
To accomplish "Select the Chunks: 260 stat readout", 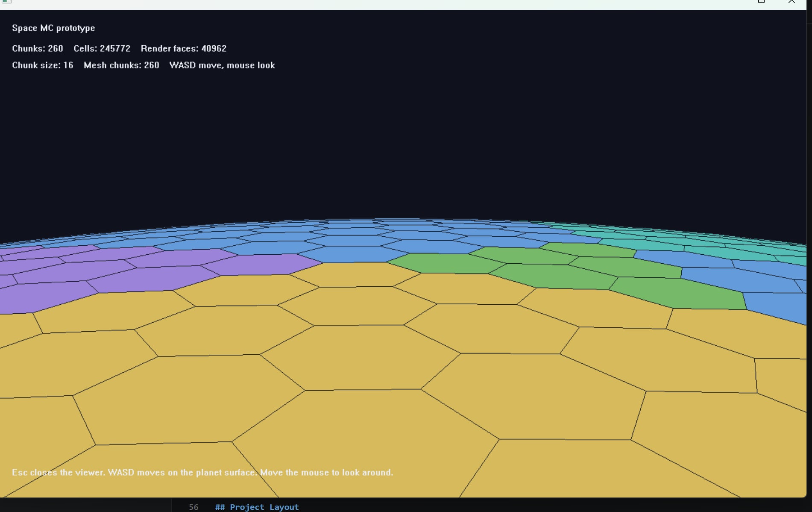I will pyautogui.click(x=37, y=48).
